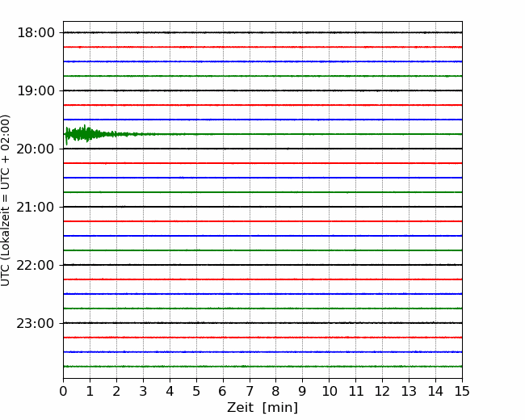525x420 pixels.
Task: Click the x-axis tick label 14
Action: 435,391
